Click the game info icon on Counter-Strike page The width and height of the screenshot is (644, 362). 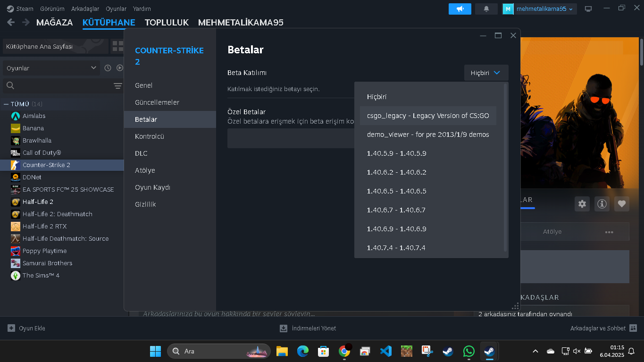pyautogui.click(x=602, y=204)
